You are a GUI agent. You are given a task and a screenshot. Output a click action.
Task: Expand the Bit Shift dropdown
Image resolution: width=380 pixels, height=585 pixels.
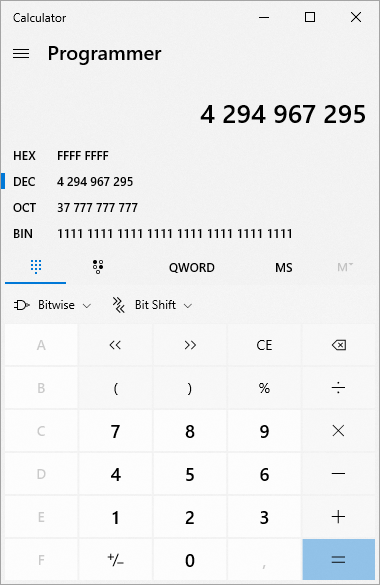[x=152, y=305]
